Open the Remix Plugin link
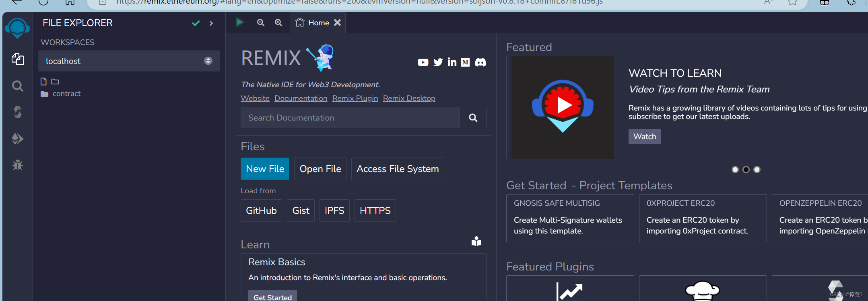 tap(355, 98)
